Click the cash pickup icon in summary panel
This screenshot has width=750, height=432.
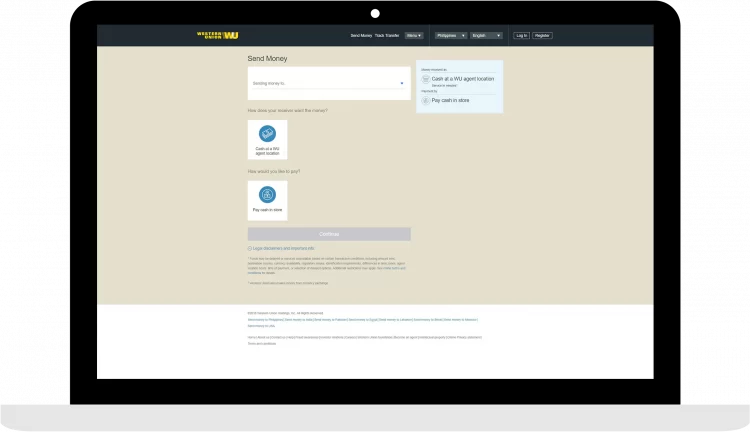[425, 79]
